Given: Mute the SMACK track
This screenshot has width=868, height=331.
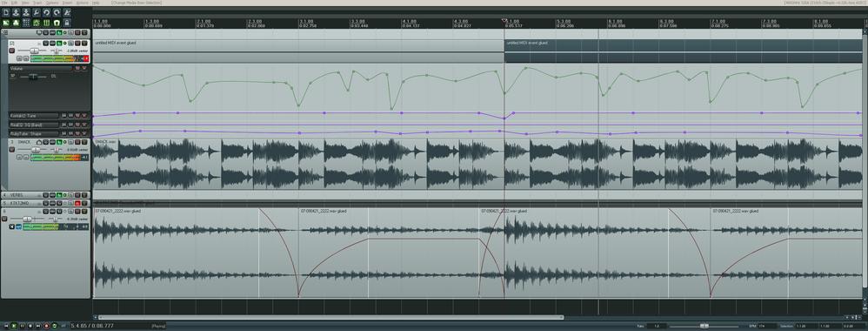Looking at the screenshot, I should click(x=77, y=142).
